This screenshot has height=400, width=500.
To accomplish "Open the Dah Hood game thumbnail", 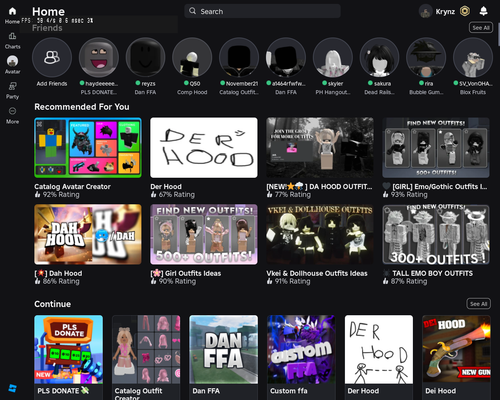I will click(x=88, y=234).
